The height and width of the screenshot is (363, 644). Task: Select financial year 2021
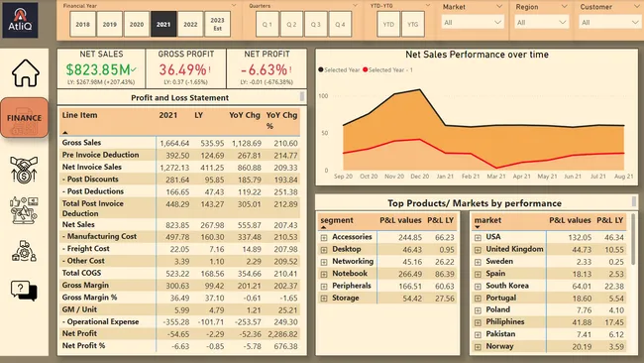(163, 24)
